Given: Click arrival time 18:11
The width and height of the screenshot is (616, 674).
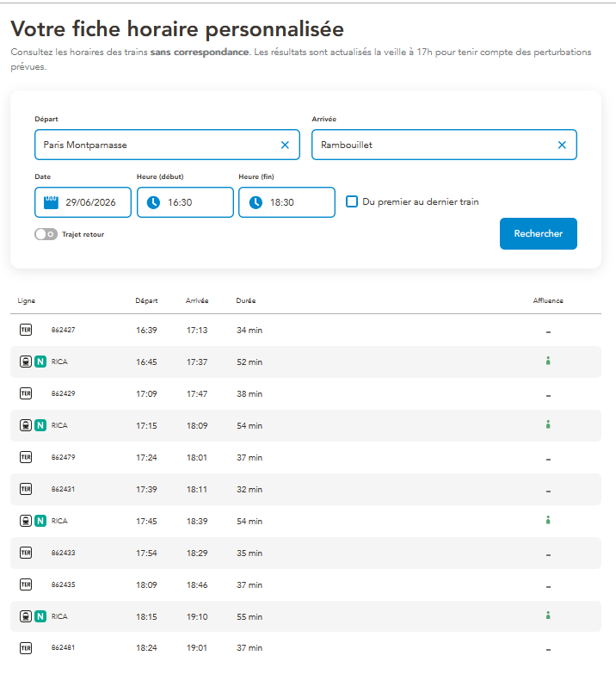Looking at the screenshot, I should pyautogui.click(x=197, y=489).
